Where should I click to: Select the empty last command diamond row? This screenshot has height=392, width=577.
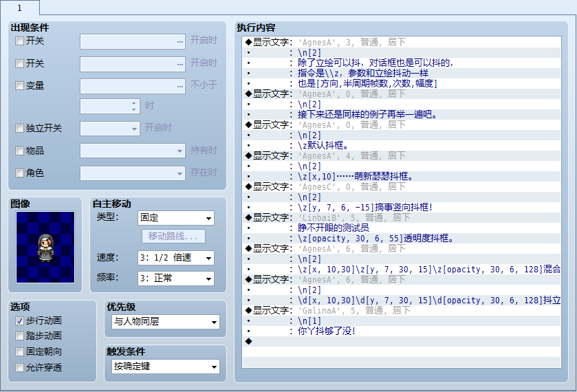coord(402,341)
